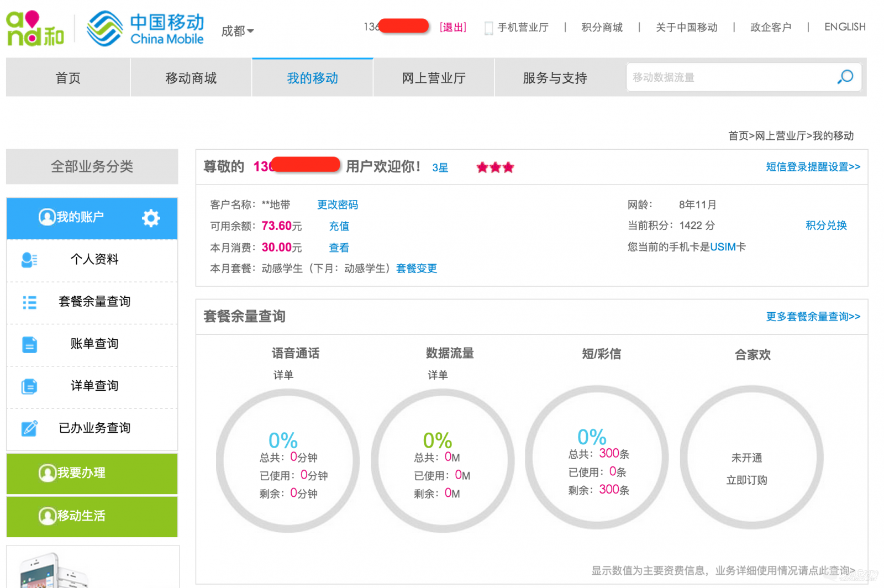The image size is (884, 588).
Task: Click the 全部业务分类 header
Action: point(92,166)
